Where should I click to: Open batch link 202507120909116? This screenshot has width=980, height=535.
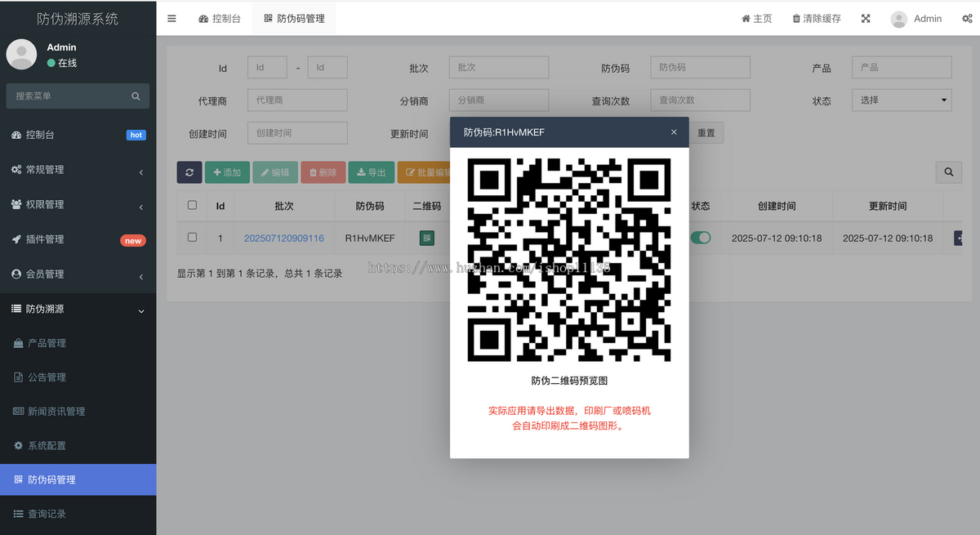(284, 239)
